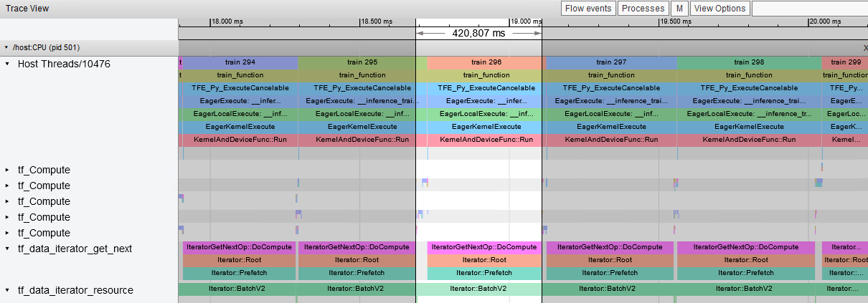Viewport: 868px width, 303px height.
Task: Close the /host:CPU process with X
Action: pos(864,47)
